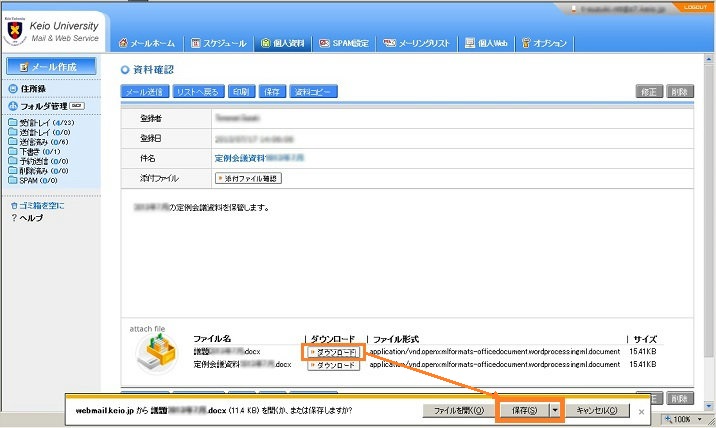The image size is (716, 428).
Task: Click the ゴミ箱を空に empty trash link
Action: pyautogui.click(x=40, y=205)
